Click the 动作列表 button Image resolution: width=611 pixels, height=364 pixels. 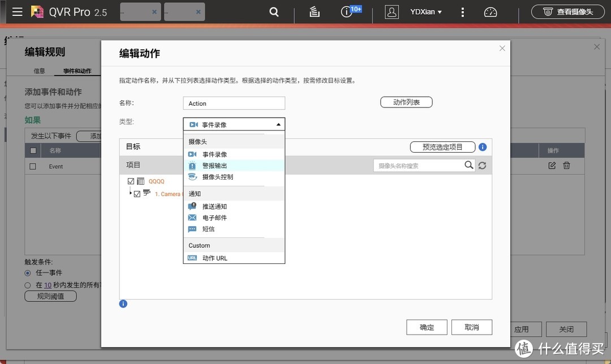click(406, 102)
